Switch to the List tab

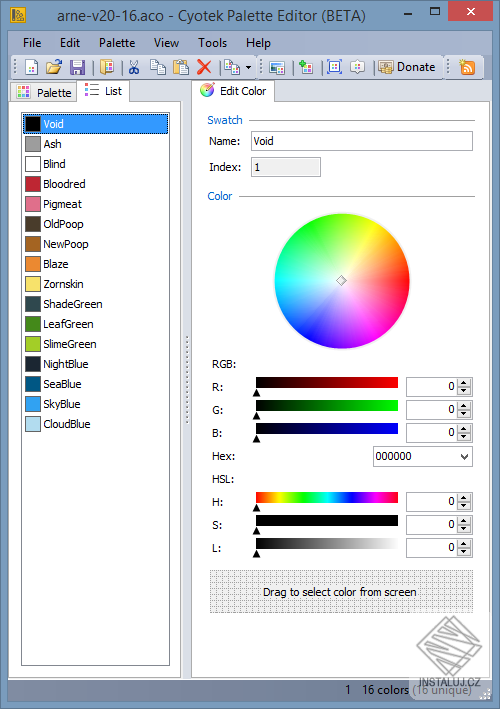pyautogui.click(x=103, y=91)
